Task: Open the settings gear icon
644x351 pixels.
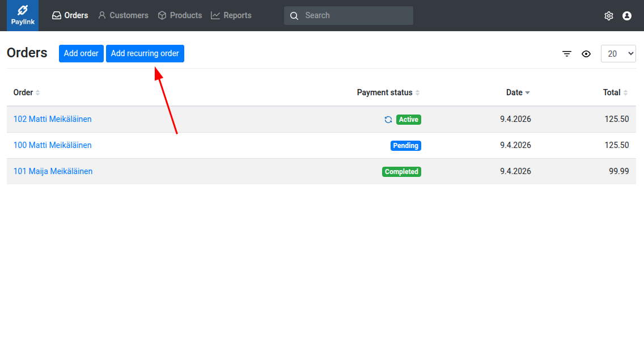Action: coord(609,16)
